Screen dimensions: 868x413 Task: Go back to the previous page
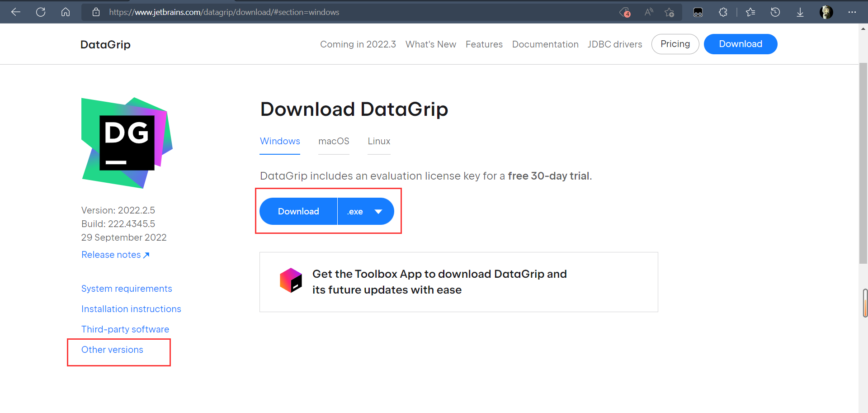pyautogui.click(x=16, y=12)
